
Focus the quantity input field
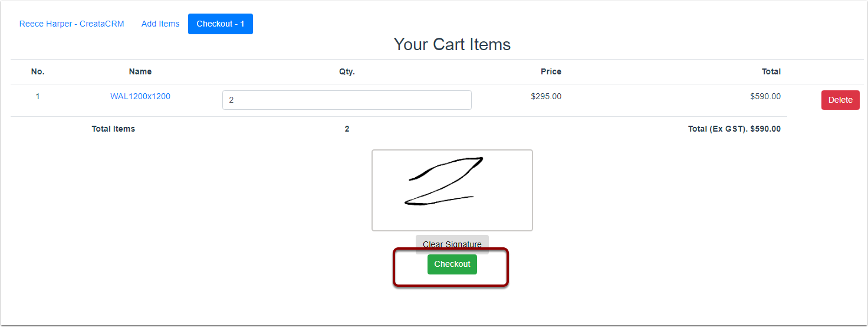[347, 100]
